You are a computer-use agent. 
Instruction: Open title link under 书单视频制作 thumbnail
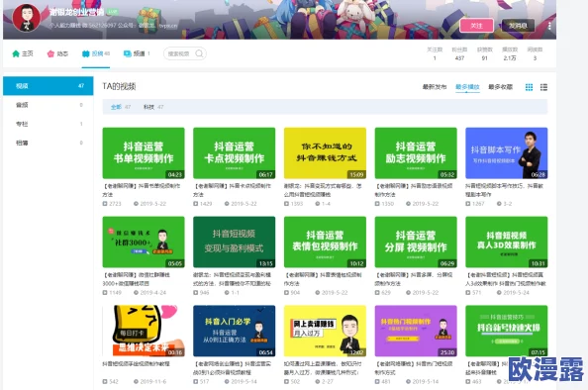click(x=142, y=190)
